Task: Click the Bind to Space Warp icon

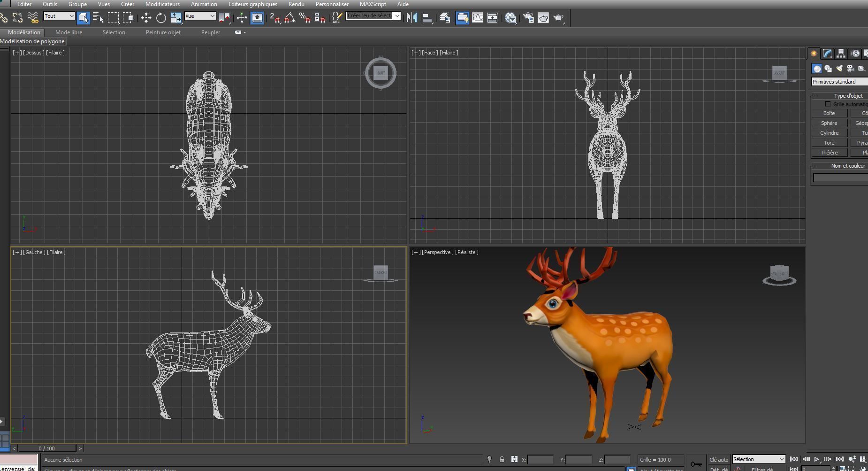Action: click(x=32, y=18)
